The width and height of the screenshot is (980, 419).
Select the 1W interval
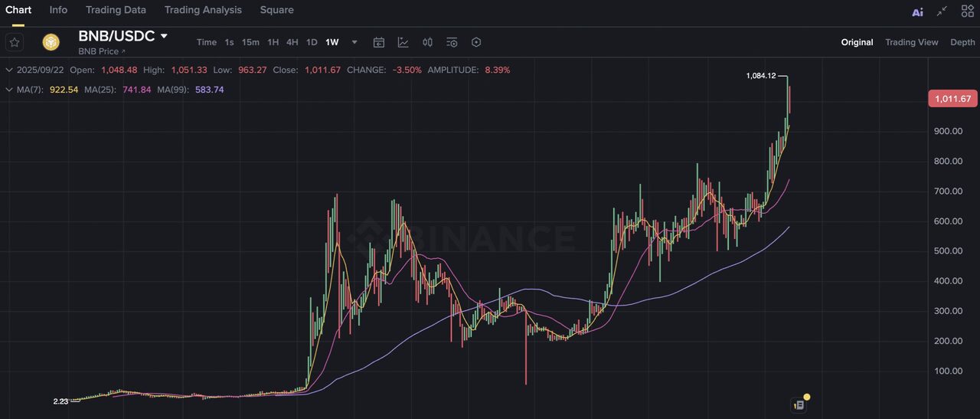coord(332,42)
